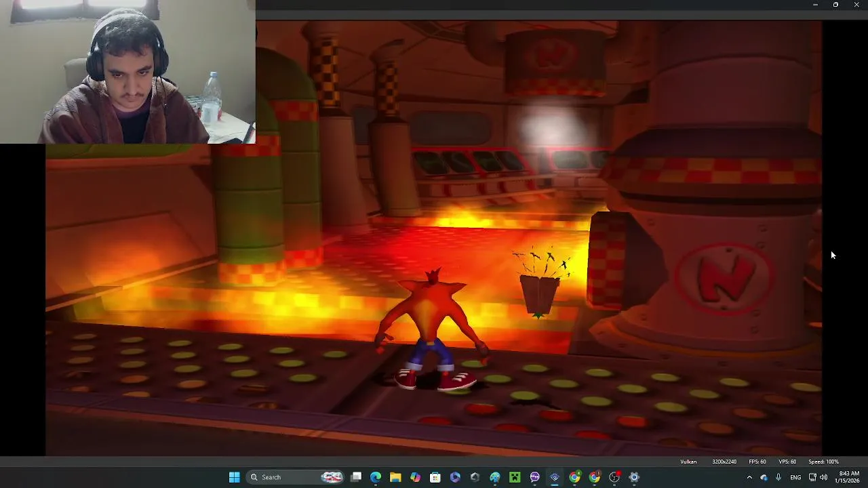This screenshot has width=868, height=488.
Task: Close the emulator window
Action: click(856, 5)
